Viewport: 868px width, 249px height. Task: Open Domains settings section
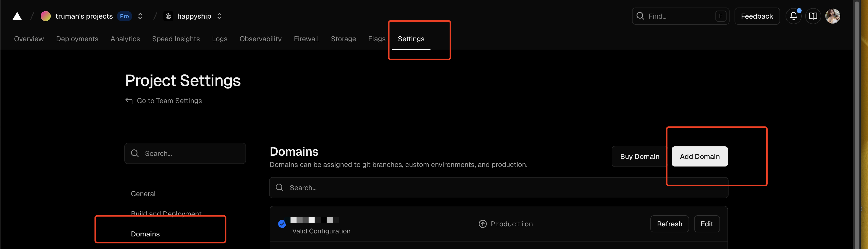tap(145, 234)
